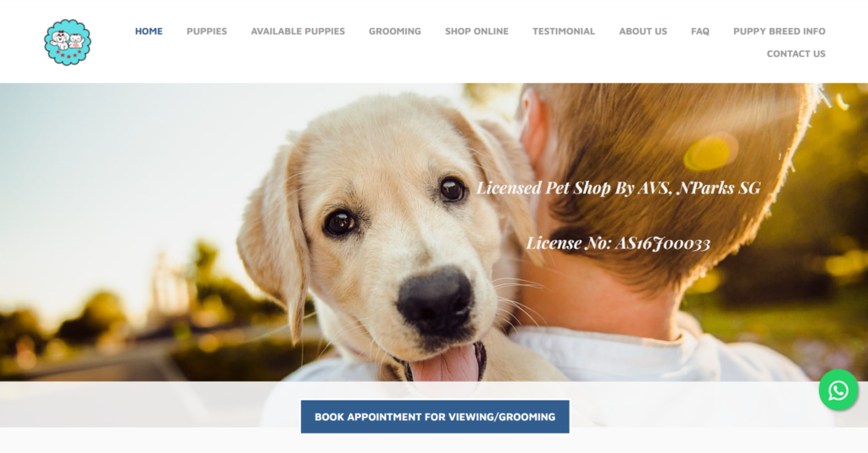Open the PUPPIES menu

(x=207, y=31)
